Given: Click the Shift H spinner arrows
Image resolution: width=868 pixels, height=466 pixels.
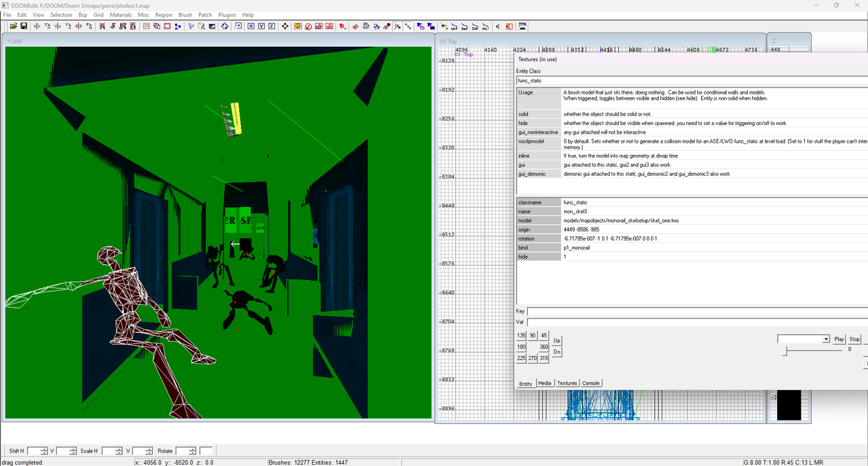Looking at the screenshot, I should (x=43, y=451).
